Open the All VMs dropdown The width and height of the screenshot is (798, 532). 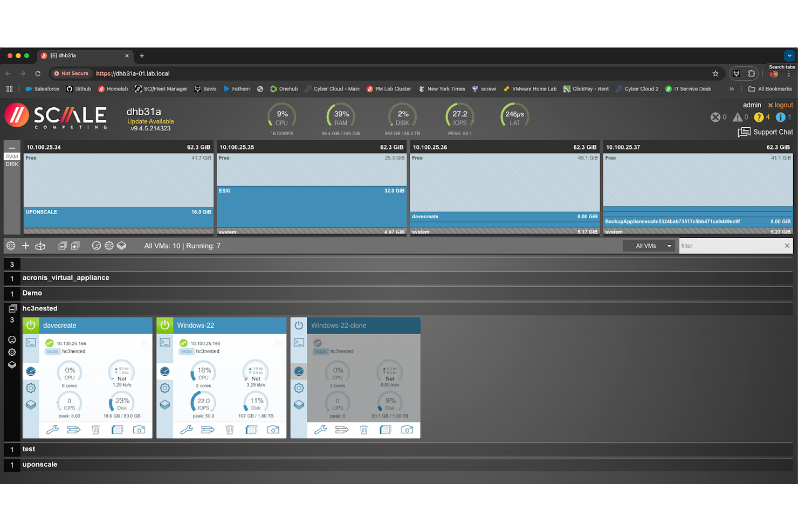point(649,245)
